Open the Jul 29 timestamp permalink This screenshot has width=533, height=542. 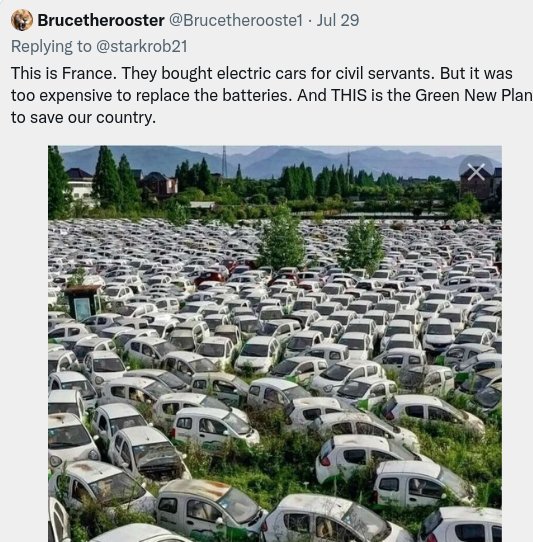pos(338,20)
